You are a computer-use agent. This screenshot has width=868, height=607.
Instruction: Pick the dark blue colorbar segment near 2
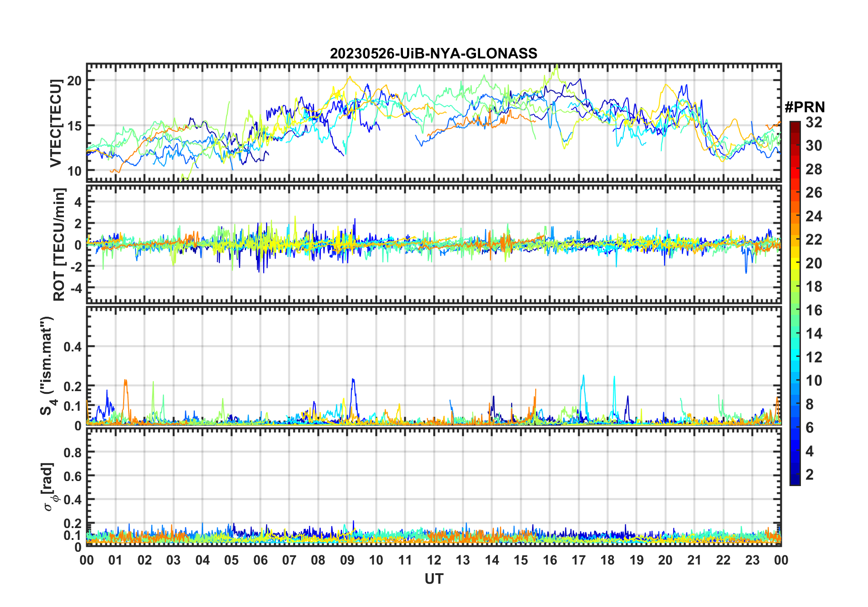click(795, 474)
